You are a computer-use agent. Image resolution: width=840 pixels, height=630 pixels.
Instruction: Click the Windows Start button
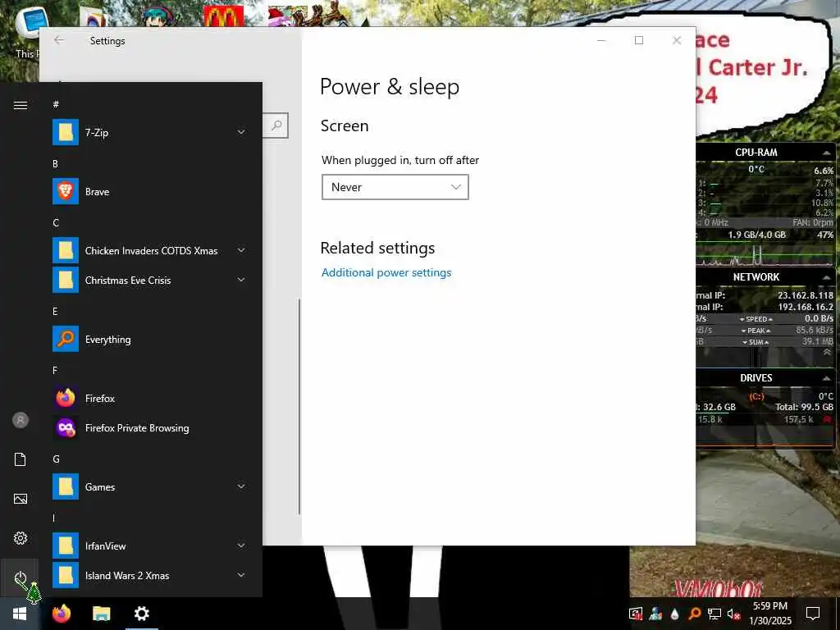20,614
